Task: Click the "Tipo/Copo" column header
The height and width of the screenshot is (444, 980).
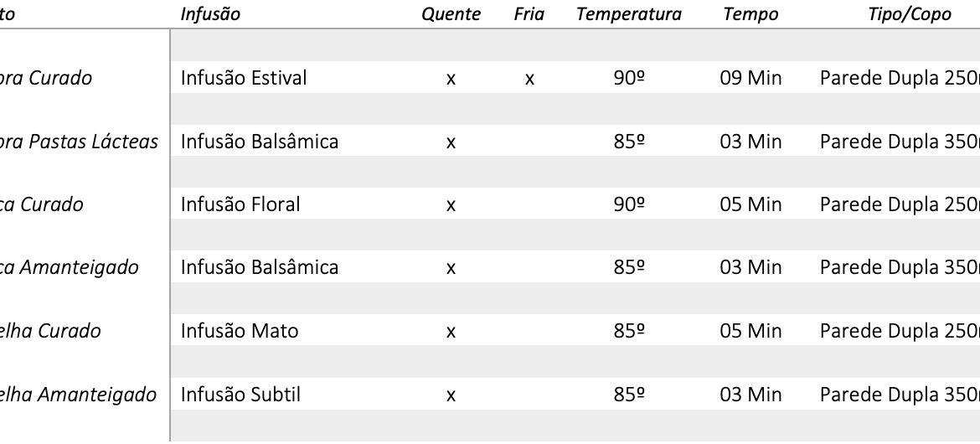Action: point(910,14)
